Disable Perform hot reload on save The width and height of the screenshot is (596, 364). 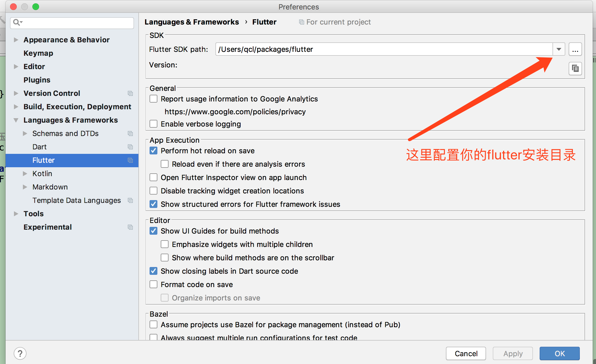tap(153, 151)
